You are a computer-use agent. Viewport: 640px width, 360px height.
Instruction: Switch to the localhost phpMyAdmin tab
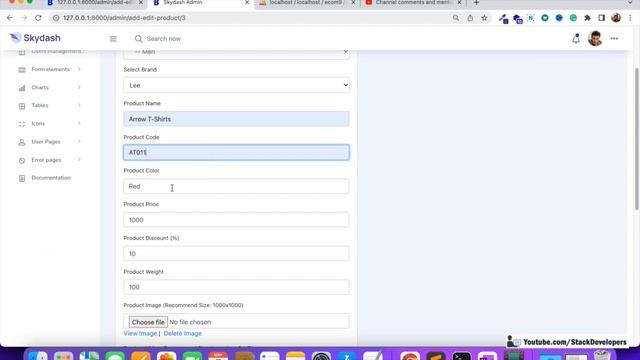coord(307,3)
